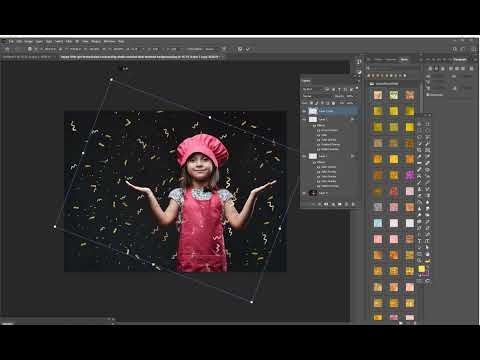Open the Window menu
The image size is (480, 360).
(109, 41)
